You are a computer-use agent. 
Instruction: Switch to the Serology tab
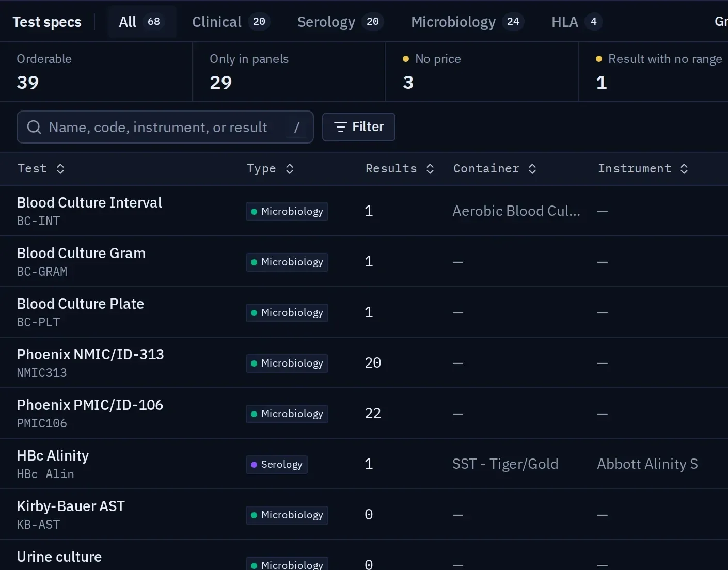(x=340, y=22)
